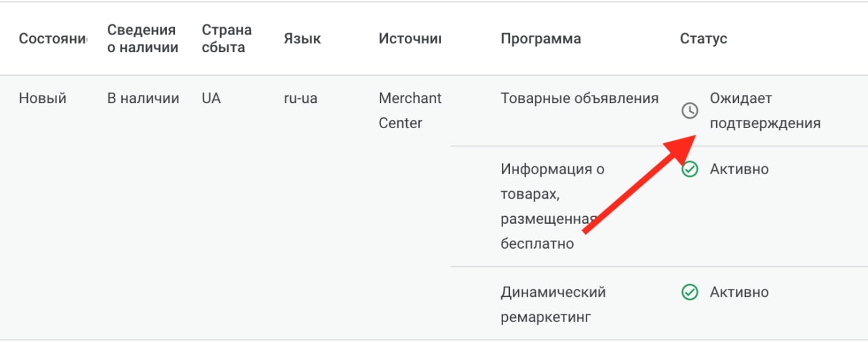Click the Статус column header
This screenshot has width=868, height=343.
pos(703,39)
